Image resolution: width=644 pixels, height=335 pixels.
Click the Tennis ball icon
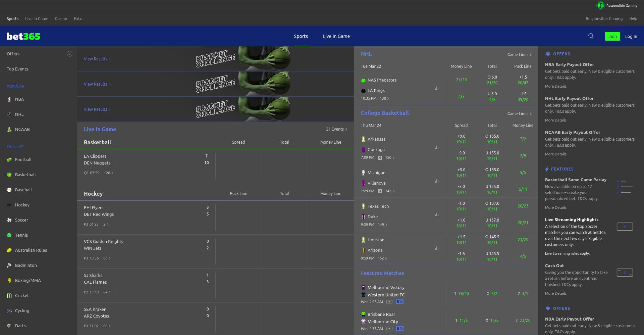9,235
